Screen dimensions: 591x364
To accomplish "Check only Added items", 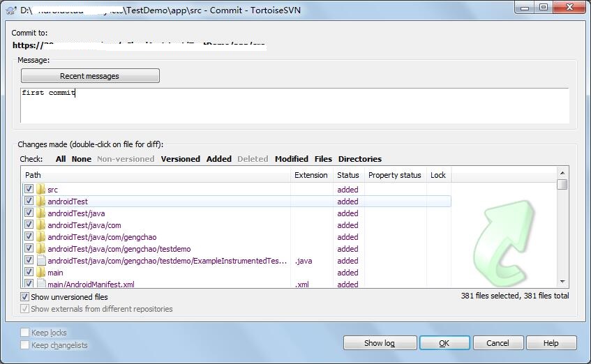I will tap(219, 159).
